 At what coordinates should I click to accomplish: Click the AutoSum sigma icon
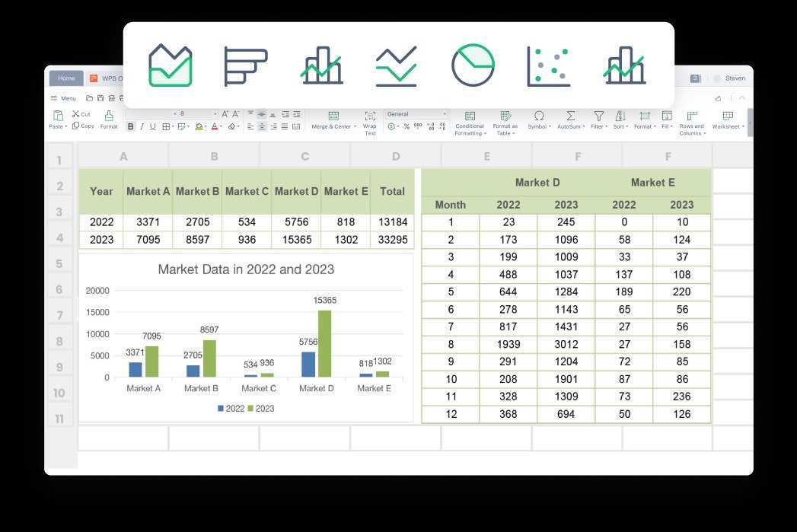pos(570,116)
